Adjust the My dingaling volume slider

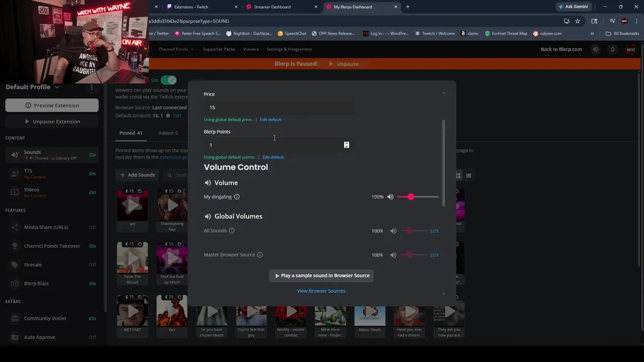coord(418,197)
